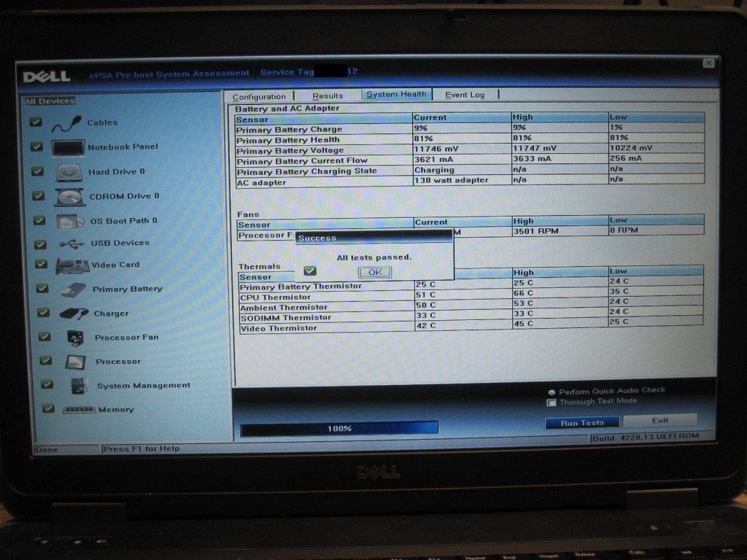The width and height of the screenshot is (747, 560).
Task: Click the Primary Battery device label
Action: [128, 289]
